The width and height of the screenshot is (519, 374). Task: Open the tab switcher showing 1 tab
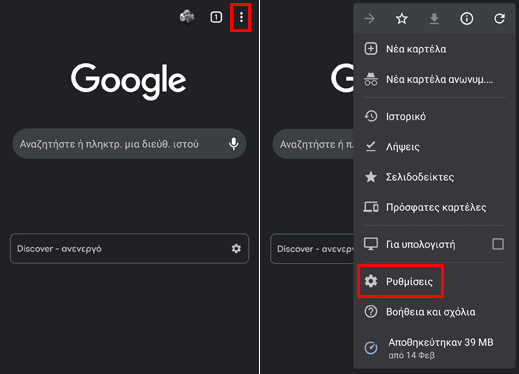coord(216,17)
